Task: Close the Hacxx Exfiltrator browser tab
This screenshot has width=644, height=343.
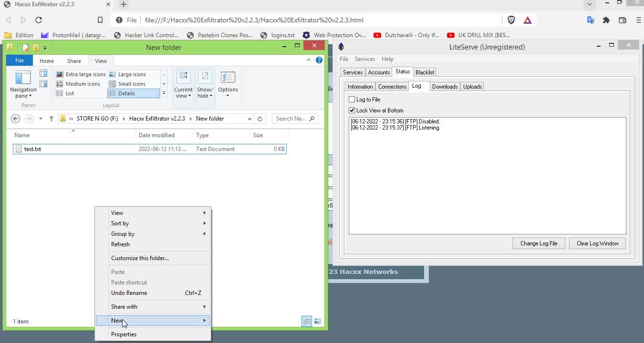Action: click(x=108, y=4)
